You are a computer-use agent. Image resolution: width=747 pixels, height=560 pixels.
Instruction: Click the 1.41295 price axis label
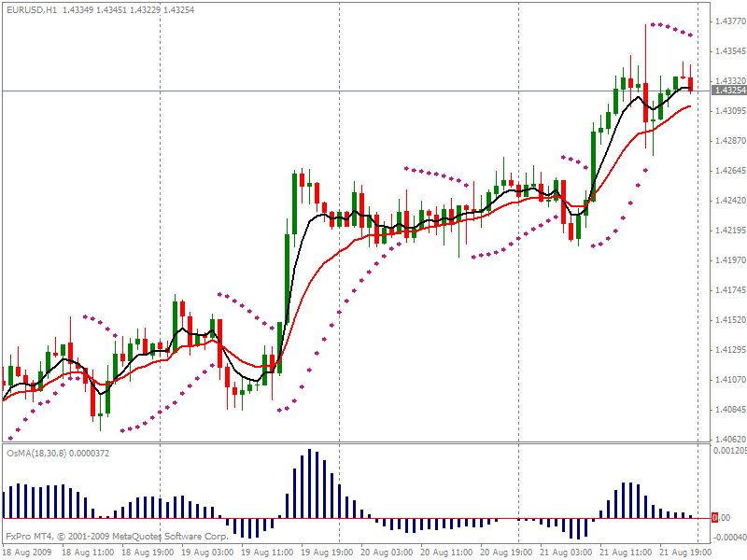(x=727, y=350)
